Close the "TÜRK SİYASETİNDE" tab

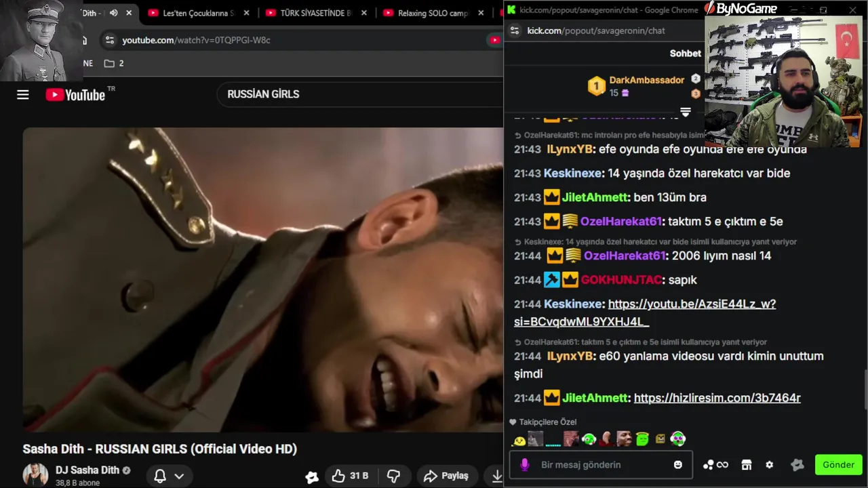point(363,13)
